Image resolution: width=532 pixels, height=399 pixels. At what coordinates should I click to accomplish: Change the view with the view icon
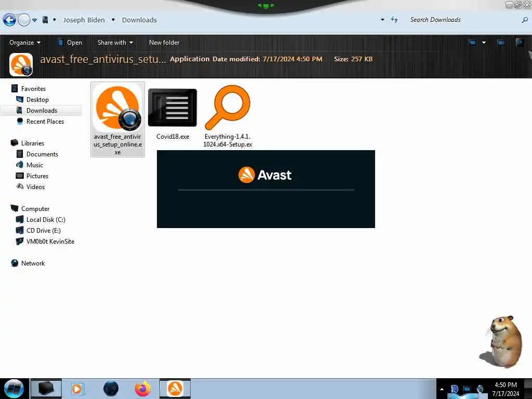click(x=472, y=43)
